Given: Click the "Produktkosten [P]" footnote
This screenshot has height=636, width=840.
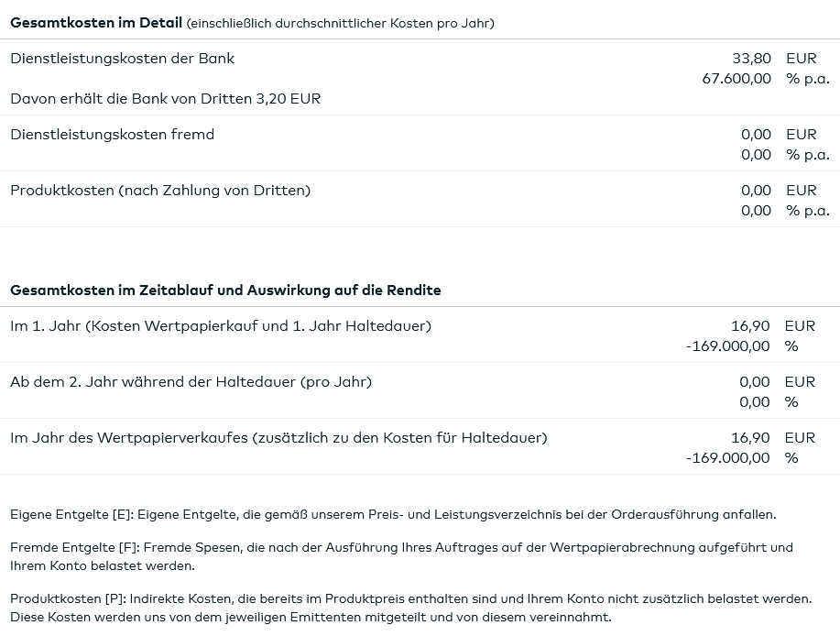Looking at the screenshot, I should [410, 608].
